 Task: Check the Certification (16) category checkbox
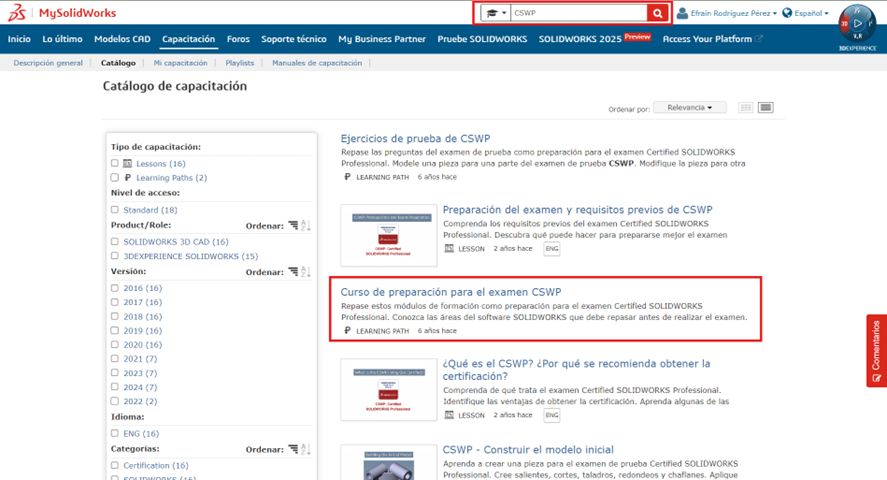[115, 465]
